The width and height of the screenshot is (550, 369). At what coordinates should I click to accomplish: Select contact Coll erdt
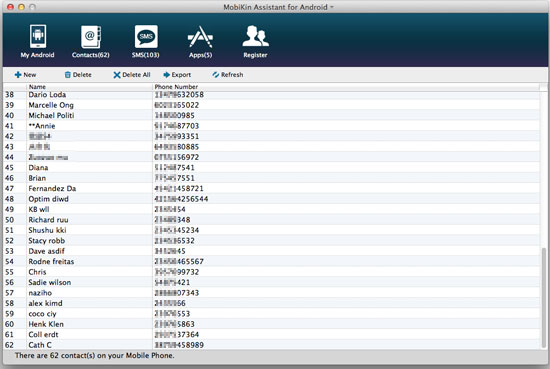point(43,335)
